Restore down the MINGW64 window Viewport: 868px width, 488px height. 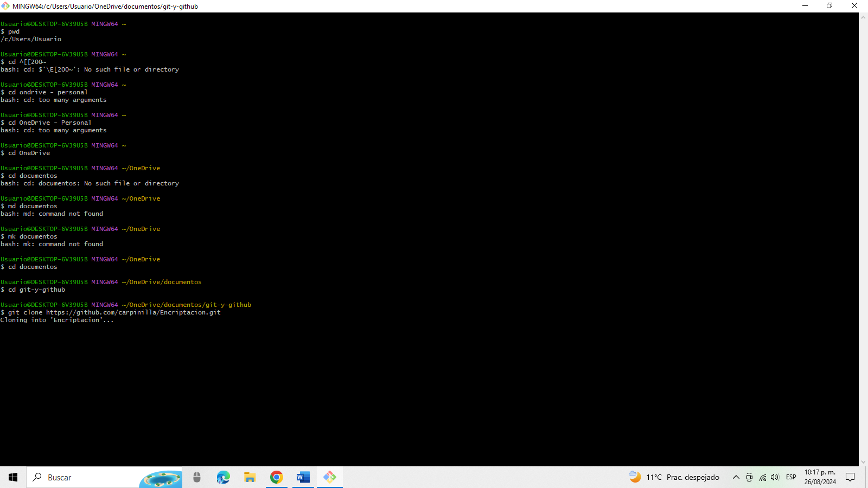[x=829, y=6]
